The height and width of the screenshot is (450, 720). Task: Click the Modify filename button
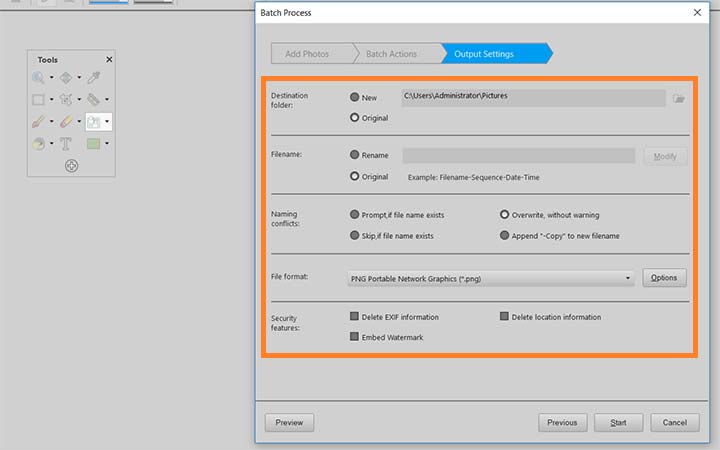point(665,157)
